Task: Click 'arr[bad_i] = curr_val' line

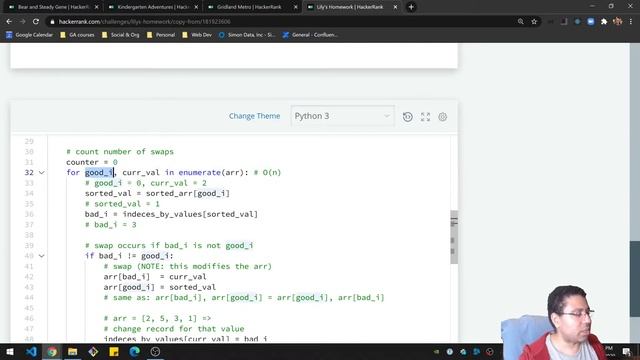Action: tap(155, 277)
